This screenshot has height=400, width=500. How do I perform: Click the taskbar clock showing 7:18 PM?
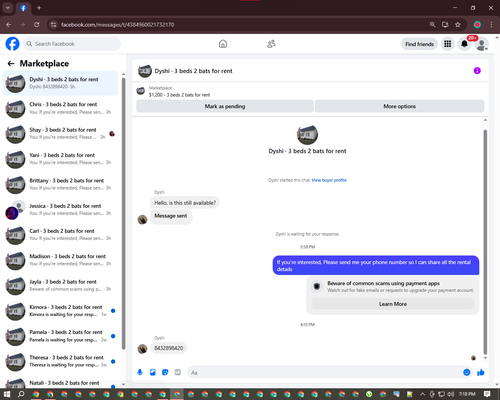click(467, 394)
